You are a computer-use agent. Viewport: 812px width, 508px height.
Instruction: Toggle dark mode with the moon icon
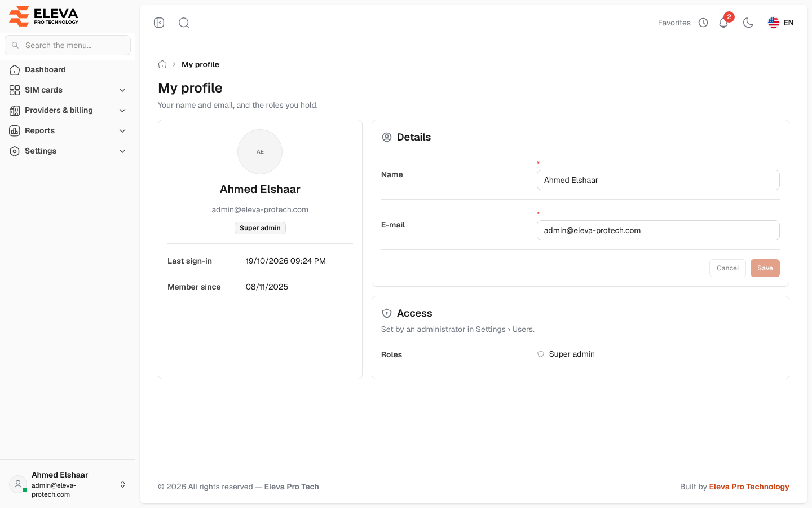point(748,23)
